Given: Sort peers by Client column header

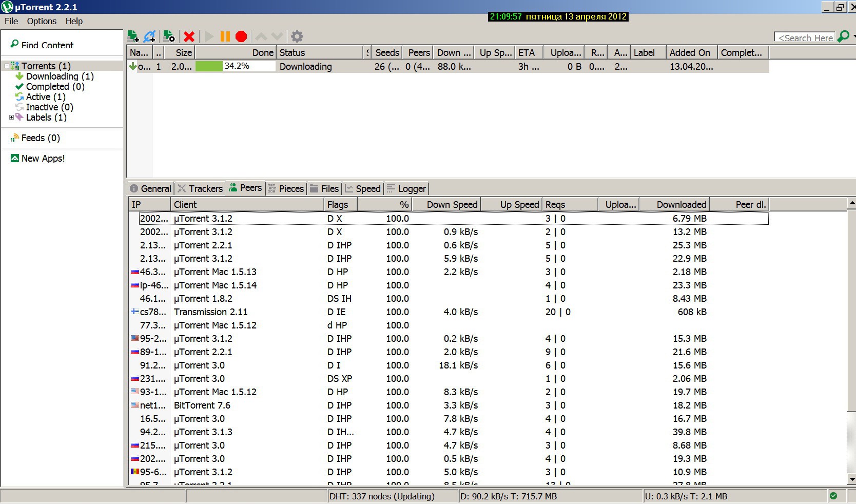Looking at the screenshot, I should [x=247, y=204].
